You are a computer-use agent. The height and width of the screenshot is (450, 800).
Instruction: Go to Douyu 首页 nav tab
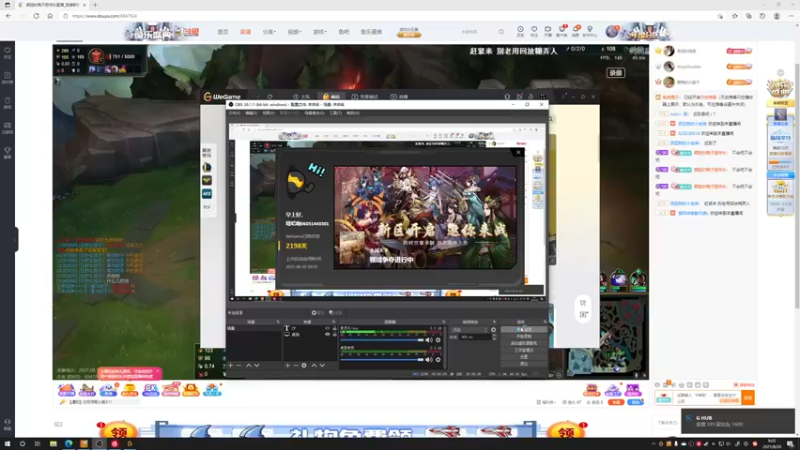[223, 32]
